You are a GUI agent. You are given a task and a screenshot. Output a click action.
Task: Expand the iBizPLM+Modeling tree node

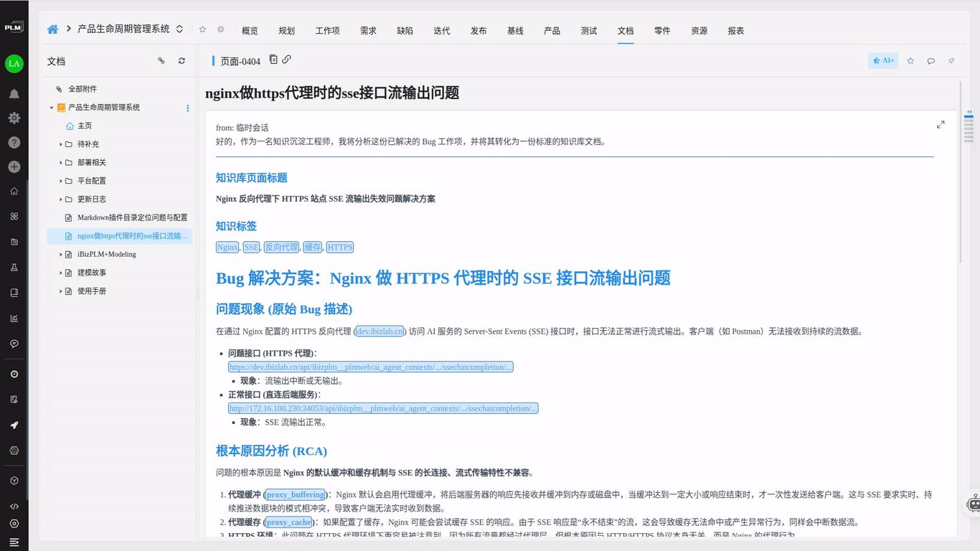(x=60, y=254)
